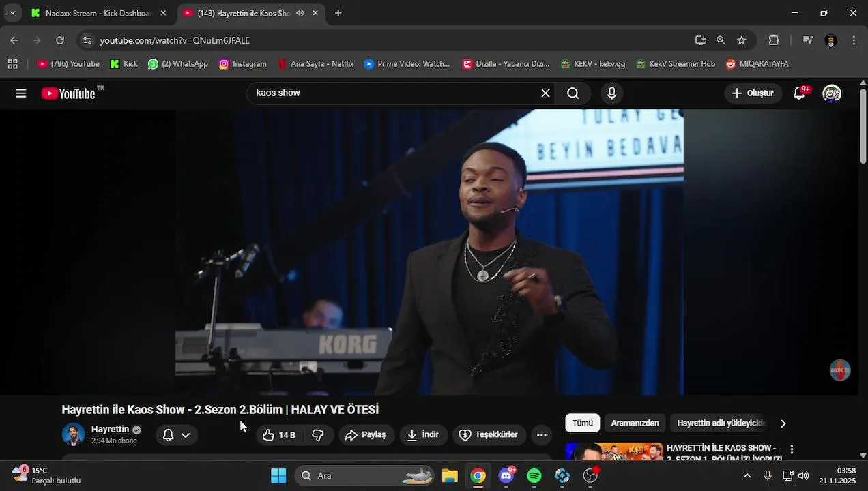
Task: Open Hayrettin channel name link
Action: (110, 430)
